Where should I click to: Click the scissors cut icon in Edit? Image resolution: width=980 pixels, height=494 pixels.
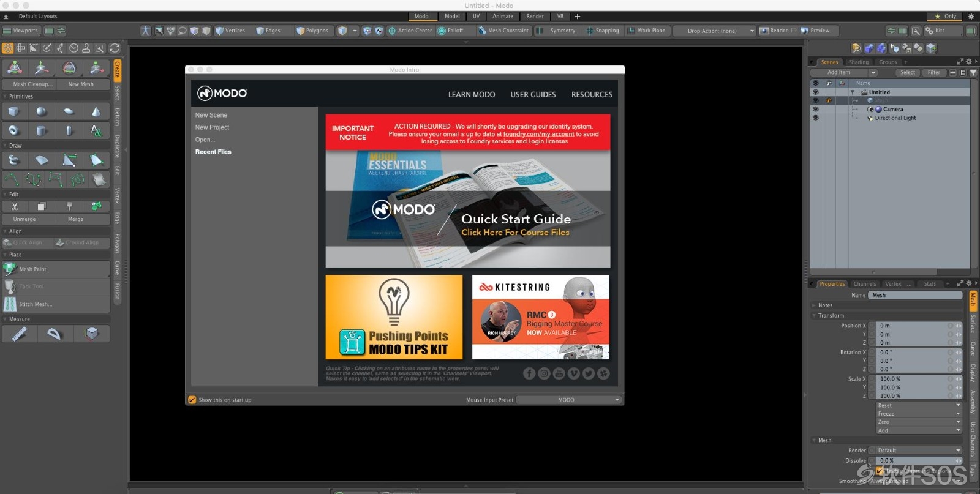pos(15,206)
